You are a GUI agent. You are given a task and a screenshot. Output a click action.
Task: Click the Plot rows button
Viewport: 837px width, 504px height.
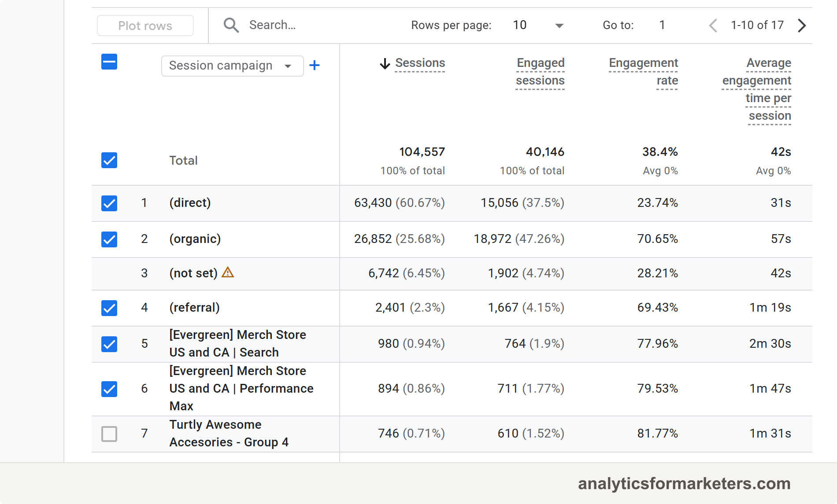[145, 26]
